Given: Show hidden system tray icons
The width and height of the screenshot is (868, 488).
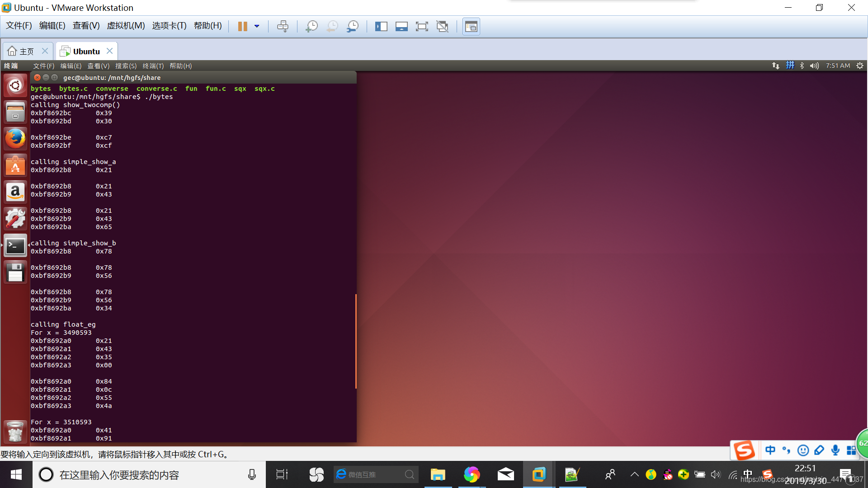Looking at the screenshot, I should pos(635,474).
